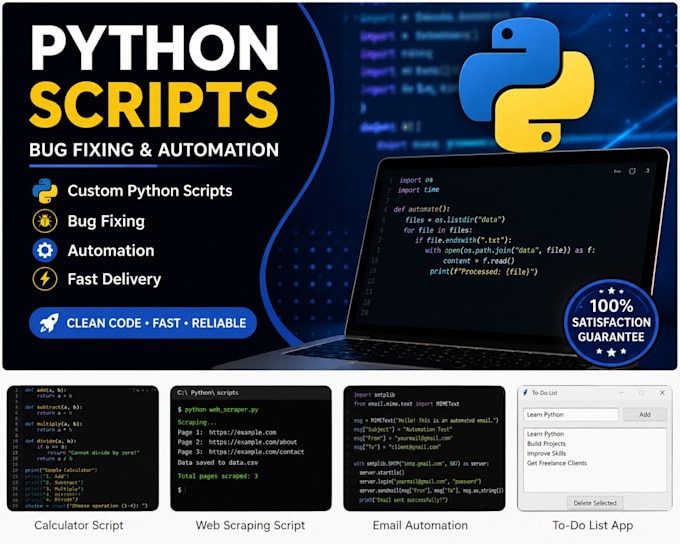Click the lightning icon beside Fast Delivery

45,279
